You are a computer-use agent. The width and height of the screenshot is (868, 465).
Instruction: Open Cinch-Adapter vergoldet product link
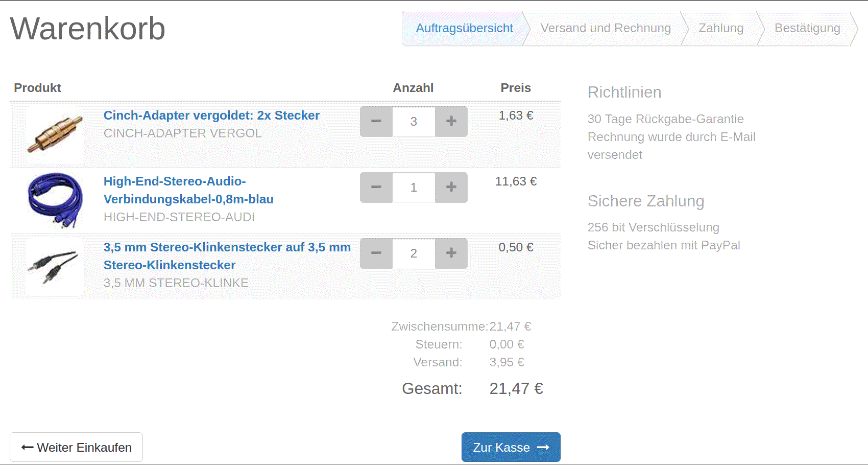point(211,115)
